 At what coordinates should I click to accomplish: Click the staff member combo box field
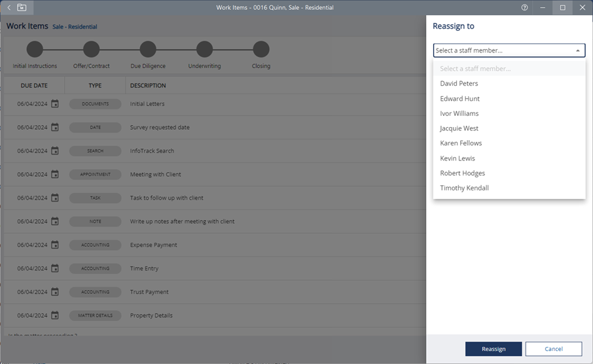coord(503,50)
